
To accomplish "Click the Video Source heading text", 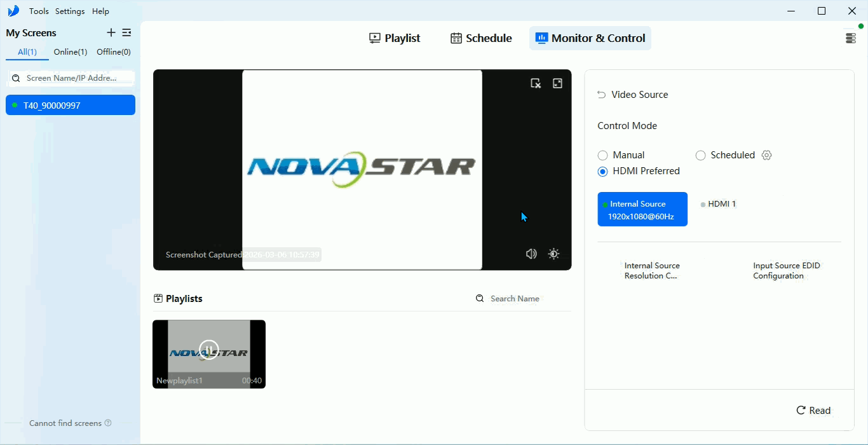I will point(640,95).
